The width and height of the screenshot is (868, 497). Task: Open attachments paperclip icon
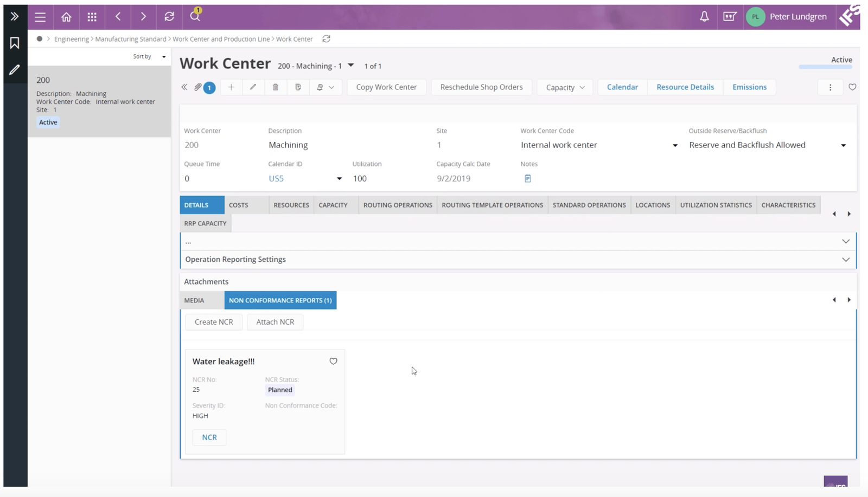198,87
